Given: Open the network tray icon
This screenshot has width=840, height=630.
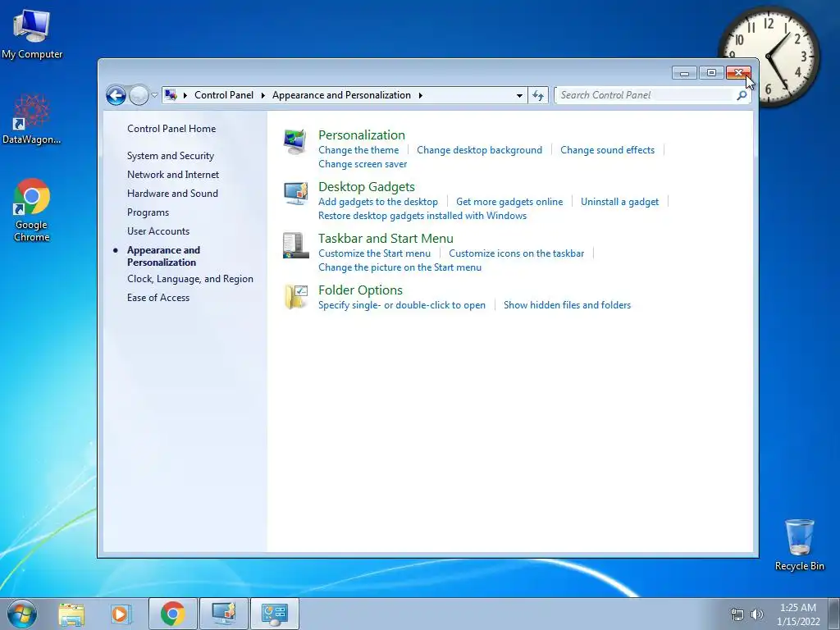Looking at the screenshot, I should click(737, 614).
